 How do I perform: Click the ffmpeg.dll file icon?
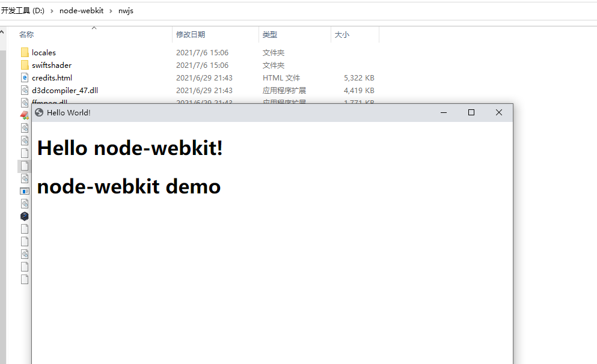tap(25, 102)
